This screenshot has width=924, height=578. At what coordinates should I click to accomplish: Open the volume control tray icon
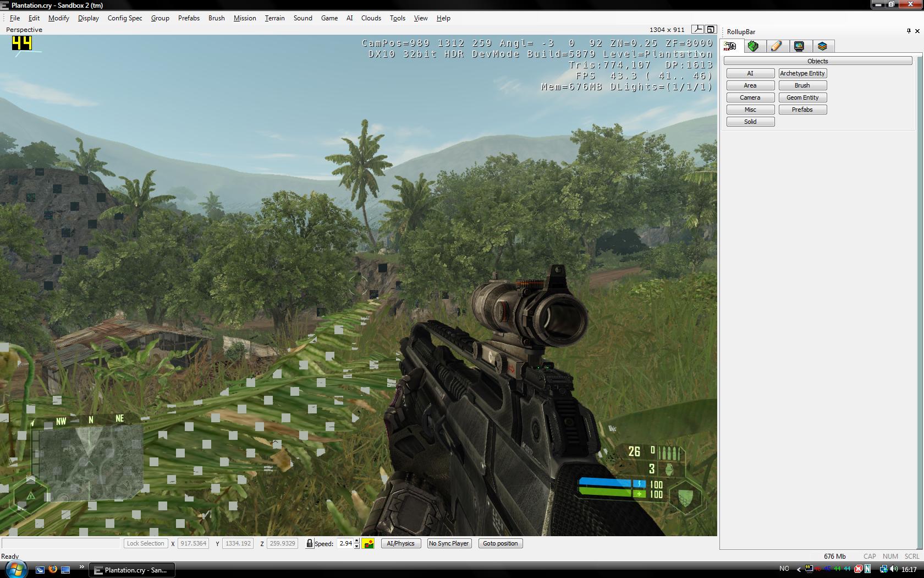click(x=894, y=569)
